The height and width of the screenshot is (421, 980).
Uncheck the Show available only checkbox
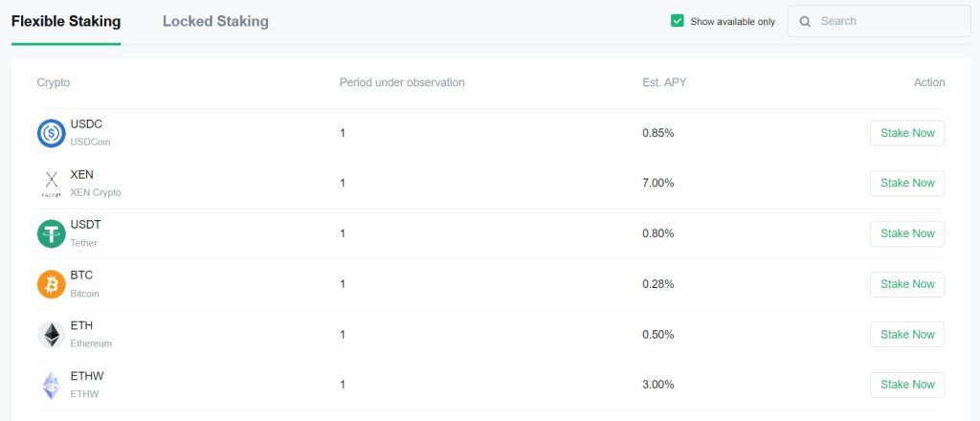678,21
